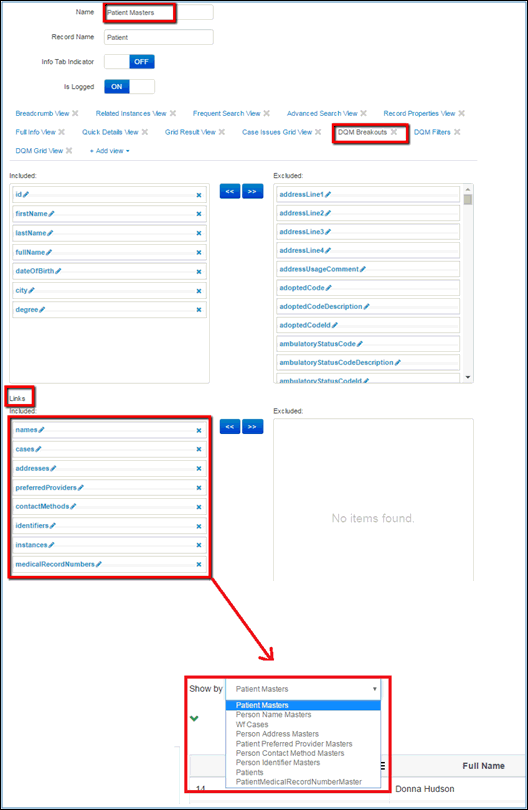Click the excluded list scrollbar thumb

[x=468, y=199]
